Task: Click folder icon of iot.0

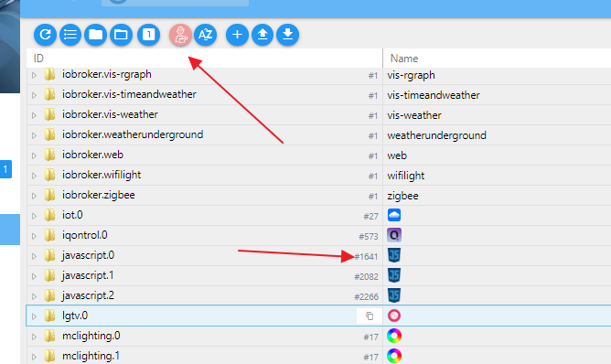Action: [49, 215]
